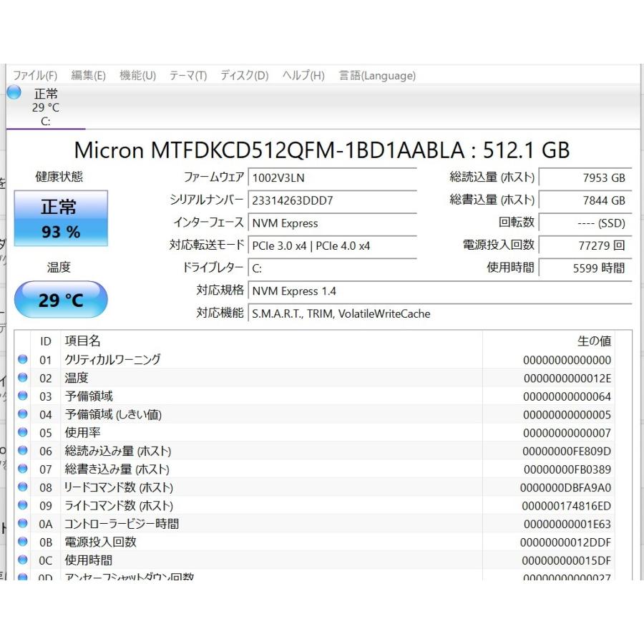
Task: Click total host reads value 7953 GB
Action: [585, 178]
